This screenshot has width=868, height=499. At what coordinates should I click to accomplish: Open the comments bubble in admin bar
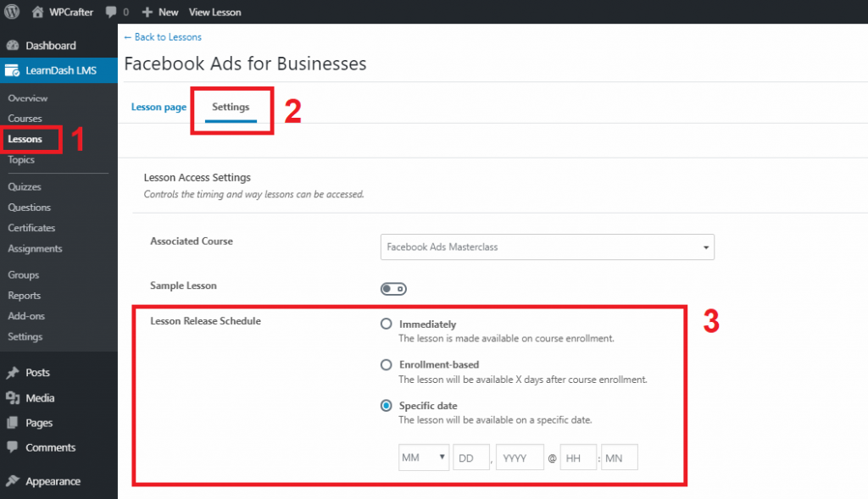[x=111, y=12]
